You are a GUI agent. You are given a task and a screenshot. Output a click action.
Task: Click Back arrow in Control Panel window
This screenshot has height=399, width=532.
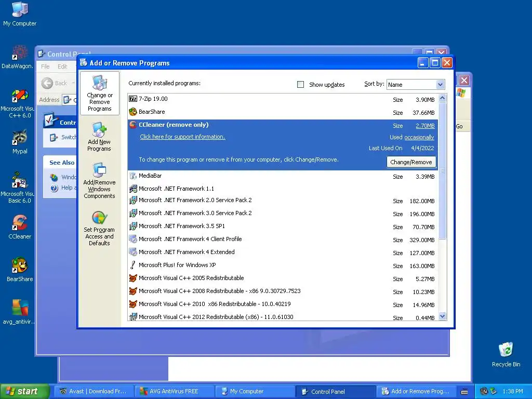[47, 83]
